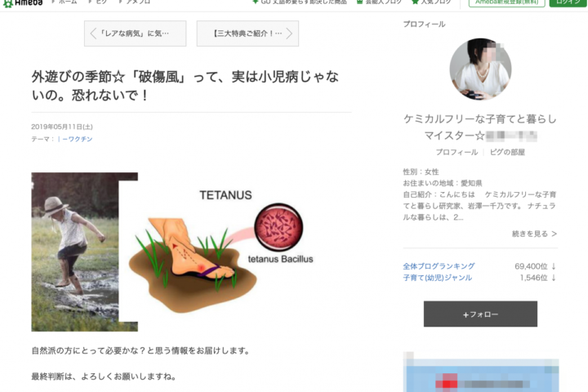Open ピグの部屋 link
Screen dimensions: 588x392
(507, 152)
